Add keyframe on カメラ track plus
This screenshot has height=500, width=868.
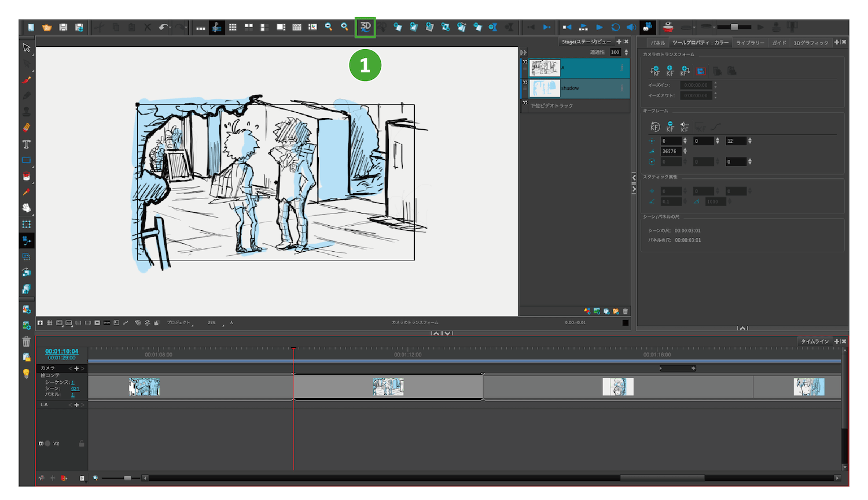76,369
